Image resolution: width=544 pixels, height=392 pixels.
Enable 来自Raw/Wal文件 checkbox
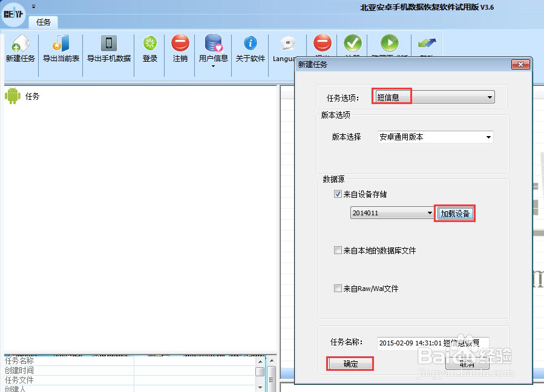(338, 289)
